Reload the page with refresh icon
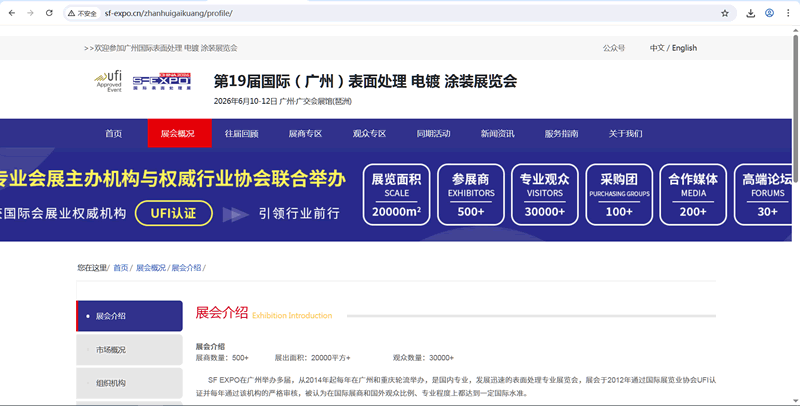Image resolution: width=800 pixels, height=406 pixels. tap(48, 13)
